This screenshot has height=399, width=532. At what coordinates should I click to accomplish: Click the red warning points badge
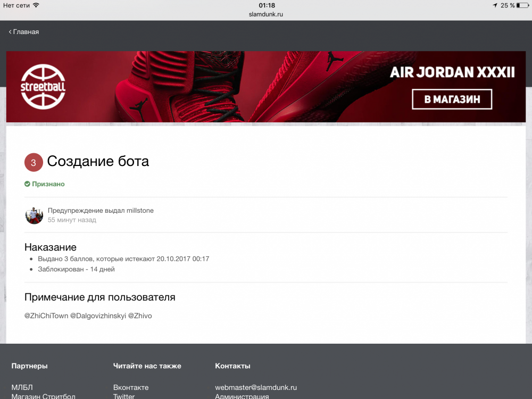tap(34, 163)
